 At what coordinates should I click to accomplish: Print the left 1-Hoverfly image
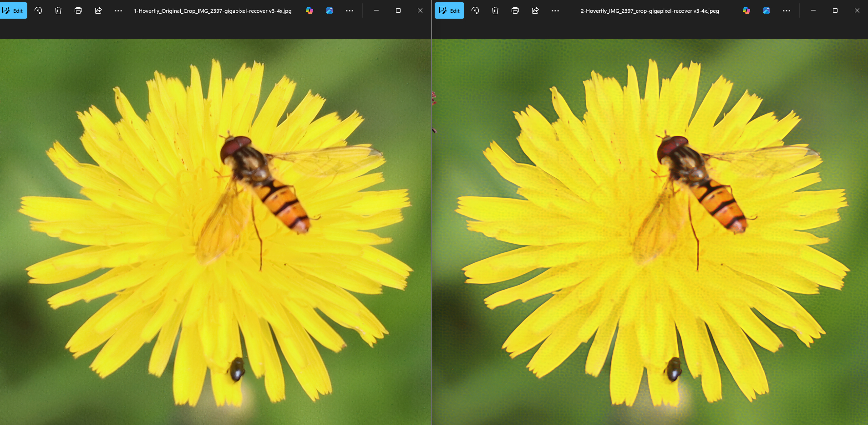point(78,10)
